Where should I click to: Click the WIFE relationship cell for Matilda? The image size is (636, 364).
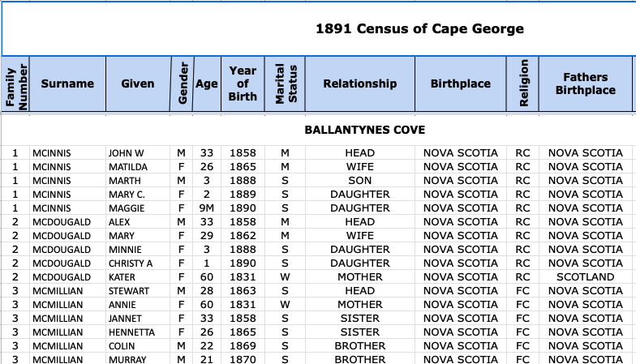[359, 167]
